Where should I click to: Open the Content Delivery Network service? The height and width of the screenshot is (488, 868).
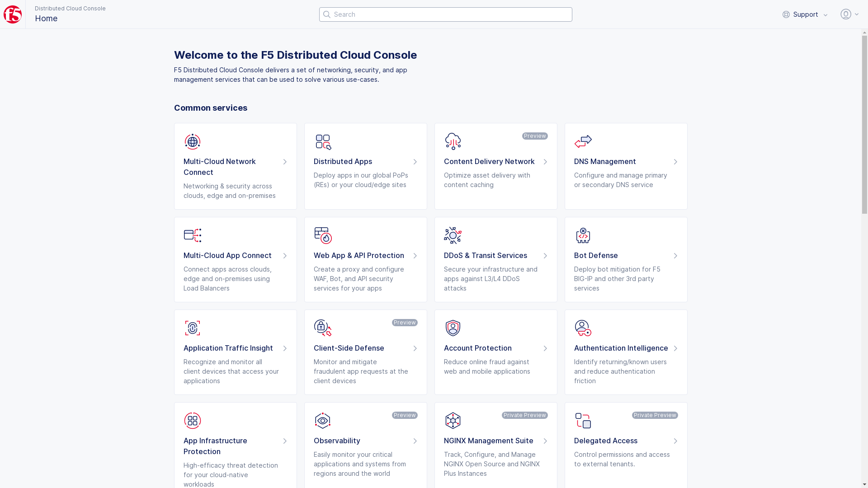click(x=489, y=161)
